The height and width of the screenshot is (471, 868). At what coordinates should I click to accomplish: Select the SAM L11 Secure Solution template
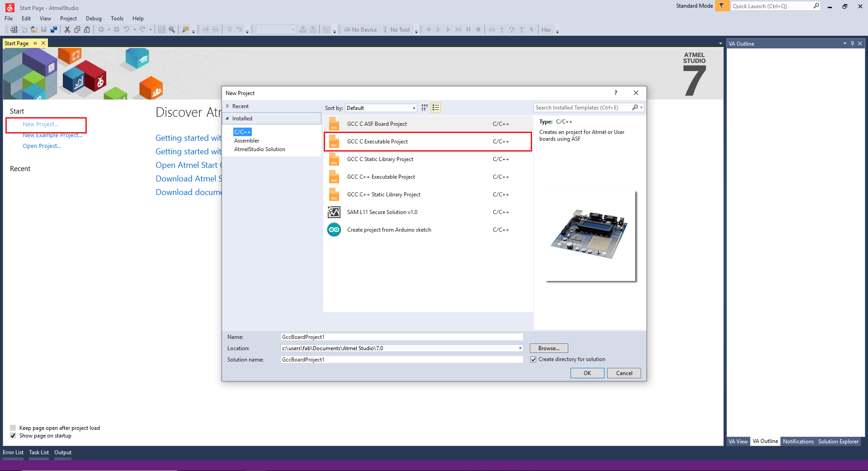click(x=428, y=212)
